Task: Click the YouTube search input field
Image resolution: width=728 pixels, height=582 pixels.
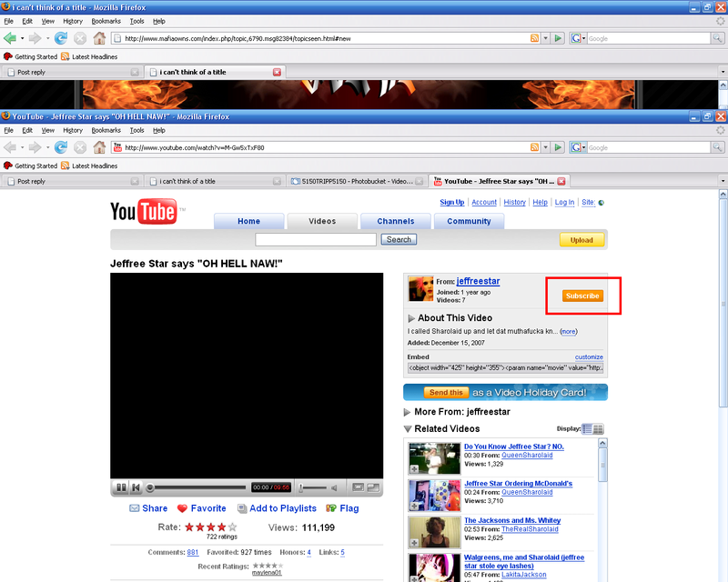Action: [x=316, y=240]
